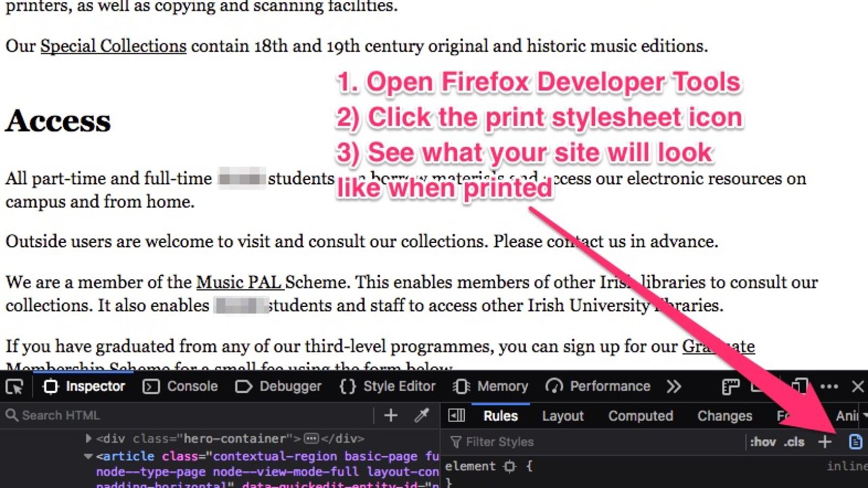The height and width of the screenshot is (488, 868).
Task: Toggle the :hov pseudo-class panel
Action: tap(763, 442)
